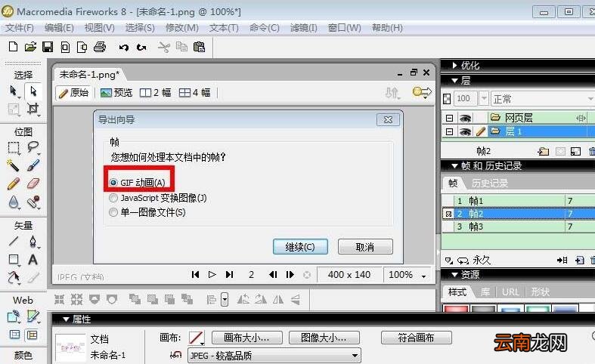The width and height of the screenshot is (595, 364).
Task: Open JPEG - 较高品质 export format dropdown
Action: (x=355, y=356)
